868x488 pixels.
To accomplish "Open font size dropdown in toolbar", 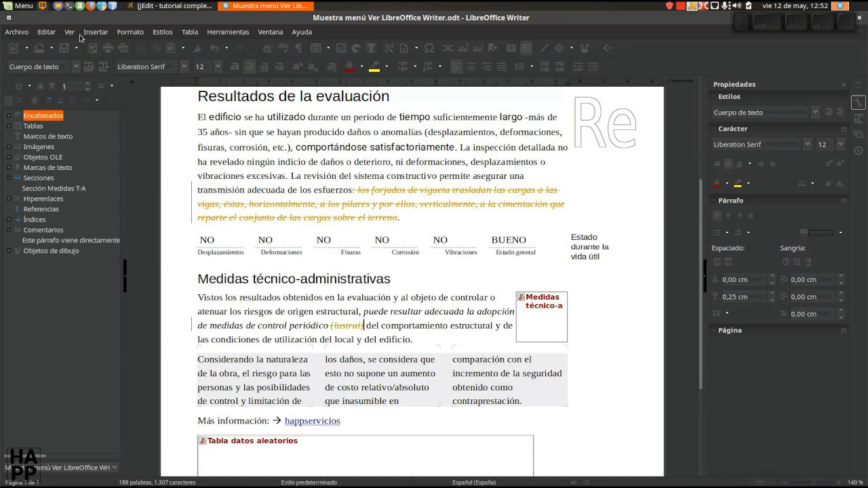I will pos(218,66).
